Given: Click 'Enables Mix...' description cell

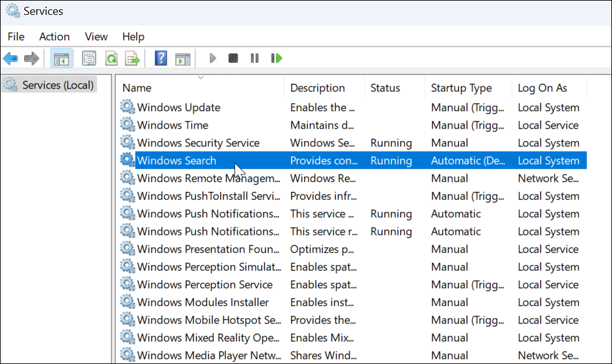Looking at the screenshot, I should coord(322,338).
